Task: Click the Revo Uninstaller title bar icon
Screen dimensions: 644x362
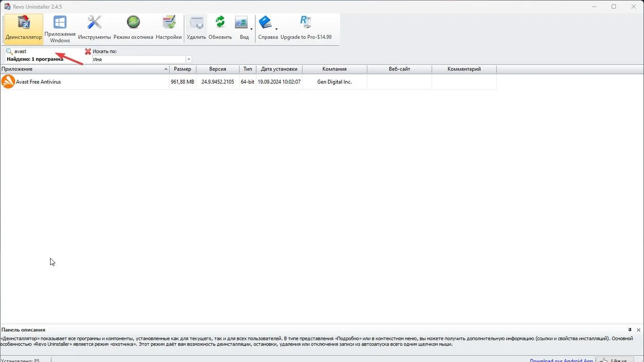Action: pyautogui.click(x=7, y=7)
